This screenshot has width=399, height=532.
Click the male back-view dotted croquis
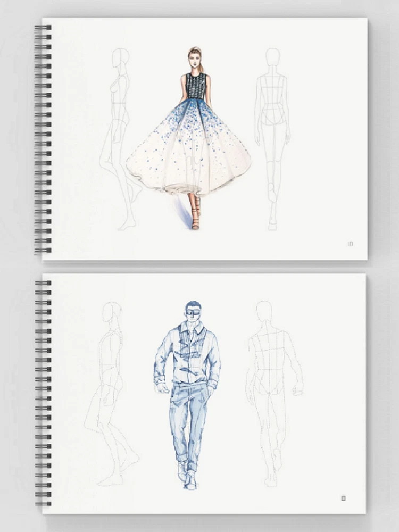274,394
